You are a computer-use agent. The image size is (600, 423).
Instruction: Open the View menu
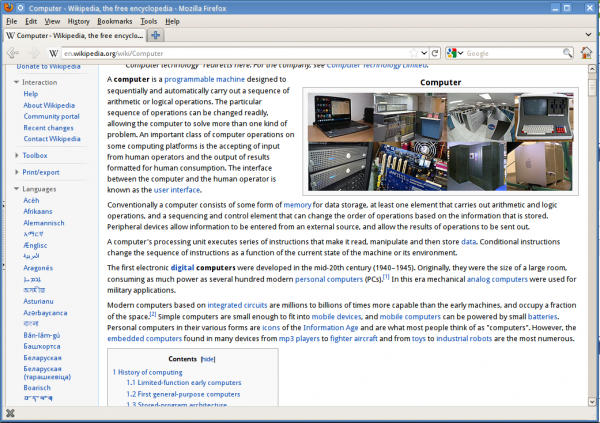point(52,21)
